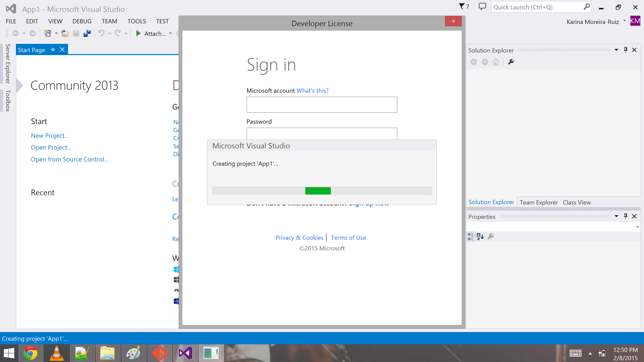Toggle pin on Properties panel
The height and width of the screenshot is (362, 644).
coord(625,216)
